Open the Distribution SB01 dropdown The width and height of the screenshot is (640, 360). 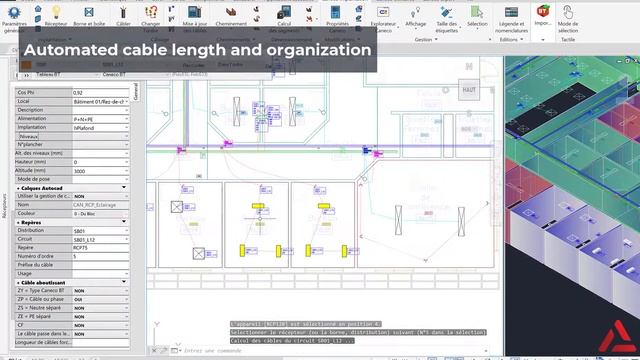pyautogui.click(x=127, y=231)
